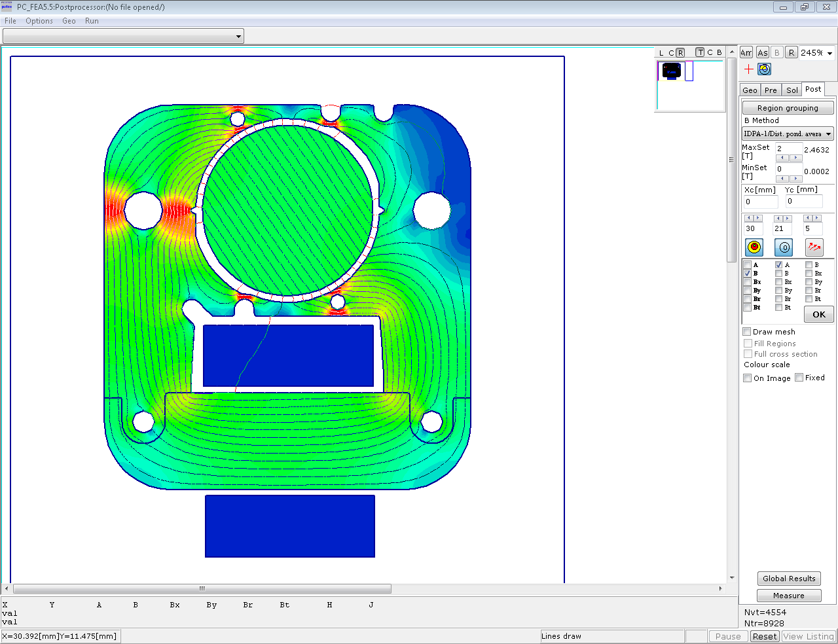Viewport: 838px width, 644px height.
Task: Check the bold Bt colour map checkbox
Action: [748, 308]
